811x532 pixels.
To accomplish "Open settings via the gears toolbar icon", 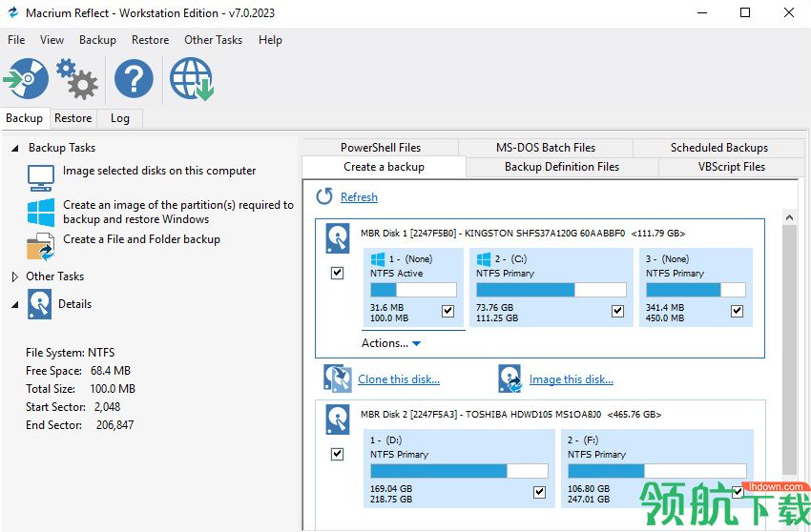I will (77, 78).
